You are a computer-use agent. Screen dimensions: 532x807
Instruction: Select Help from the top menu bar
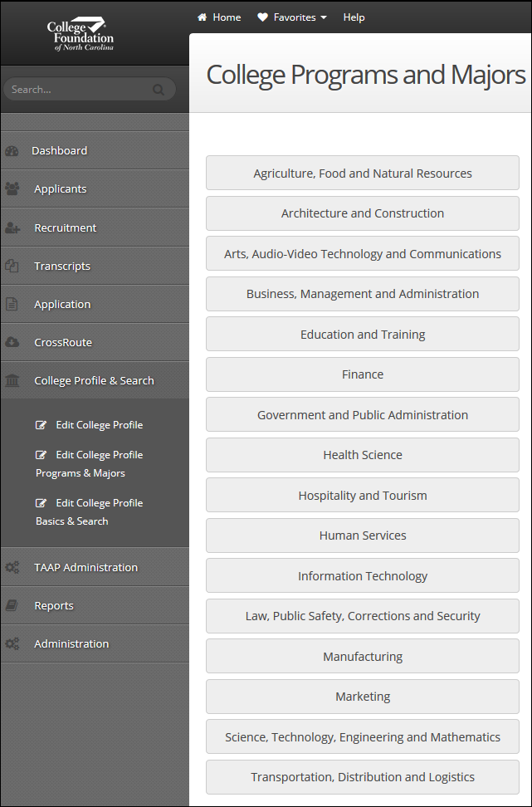[354, 17]
